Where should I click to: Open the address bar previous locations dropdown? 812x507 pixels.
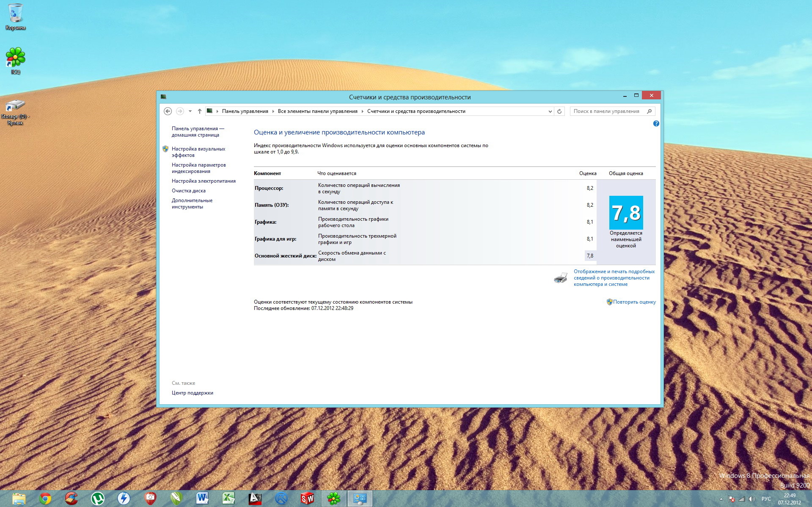coord(550,111)
